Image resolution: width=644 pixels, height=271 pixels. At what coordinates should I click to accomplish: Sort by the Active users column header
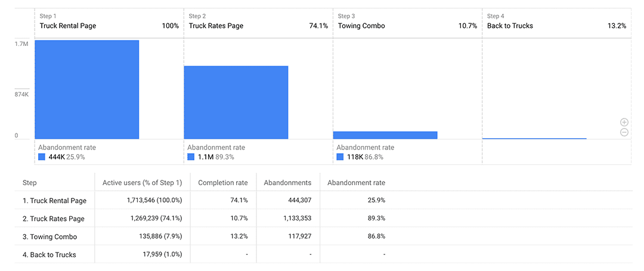(142, 183)
